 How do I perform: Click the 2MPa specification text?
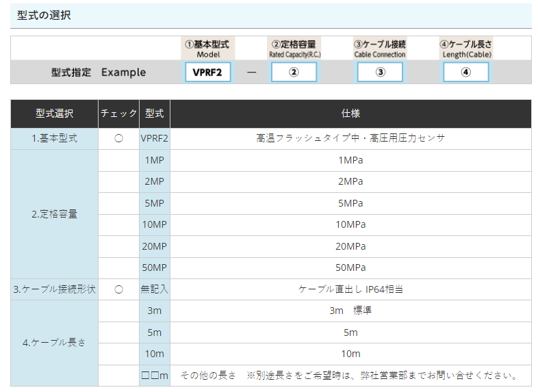coord(350,181)
